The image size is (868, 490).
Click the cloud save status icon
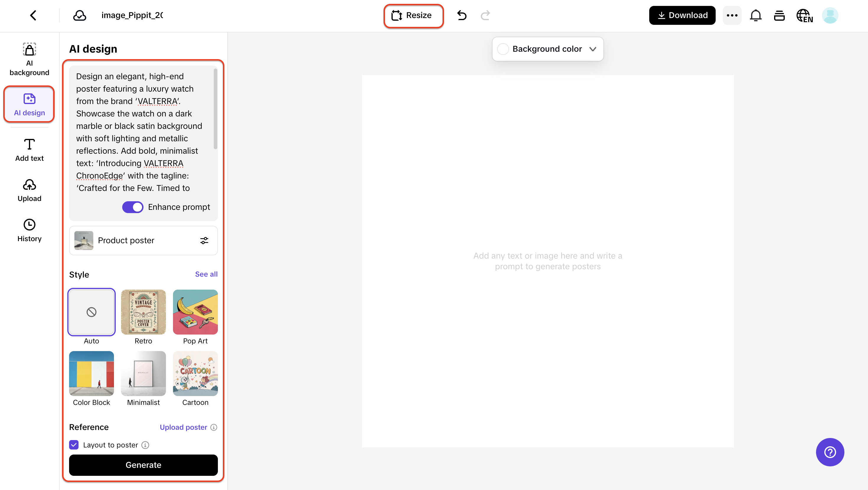79,15
